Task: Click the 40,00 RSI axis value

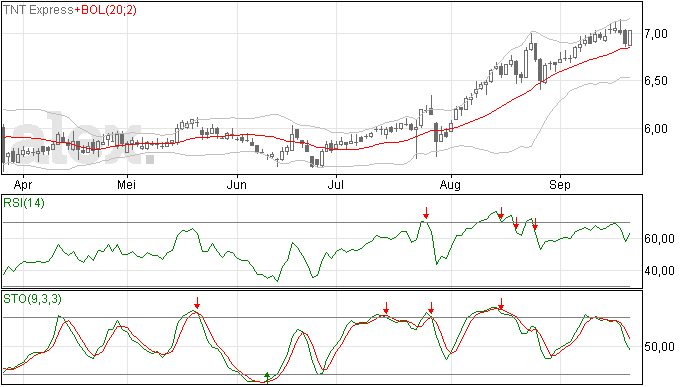Action: tap(659, 271)
